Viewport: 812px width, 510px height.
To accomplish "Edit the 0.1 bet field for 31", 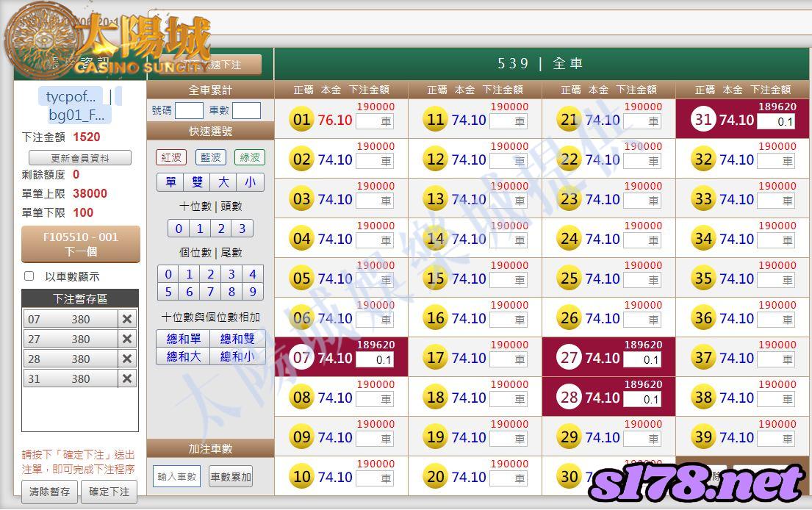I will point(776,122).
